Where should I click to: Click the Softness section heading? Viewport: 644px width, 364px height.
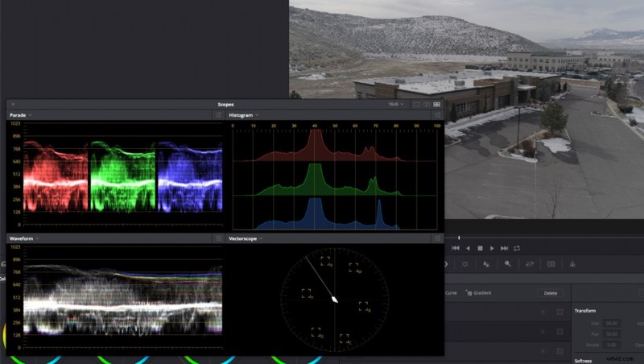[583, 361]
